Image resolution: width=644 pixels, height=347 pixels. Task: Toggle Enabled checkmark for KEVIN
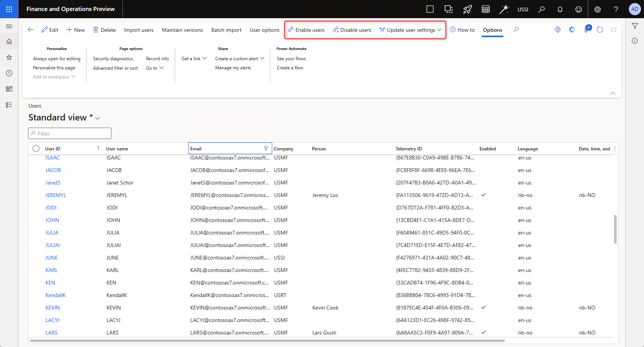[483, 308]
